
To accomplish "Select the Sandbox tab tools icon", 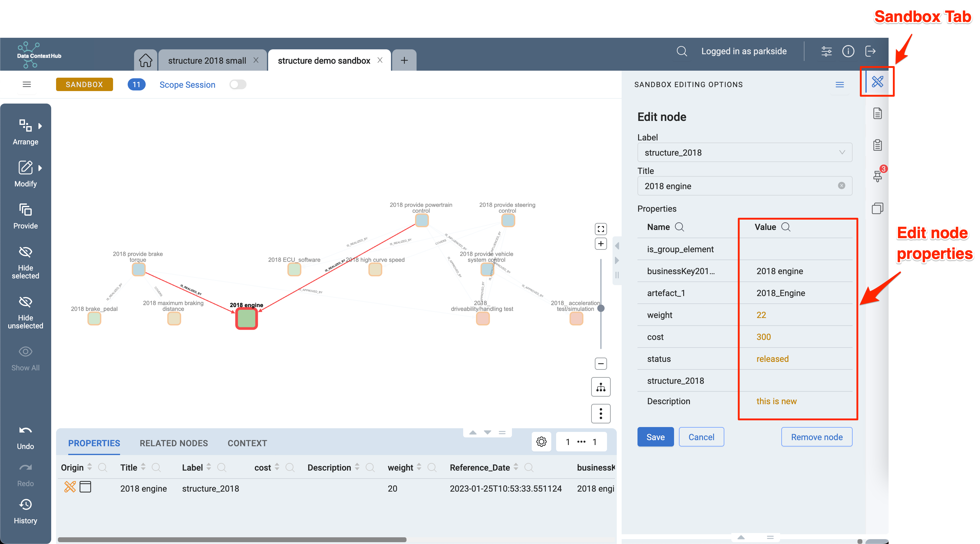I will tap(877, 81).
